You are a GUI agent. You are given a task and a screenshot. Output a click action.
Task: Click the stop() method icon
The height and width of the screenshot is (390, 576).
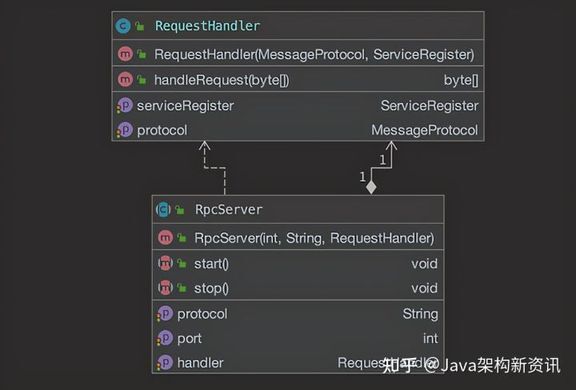[165, 288]
